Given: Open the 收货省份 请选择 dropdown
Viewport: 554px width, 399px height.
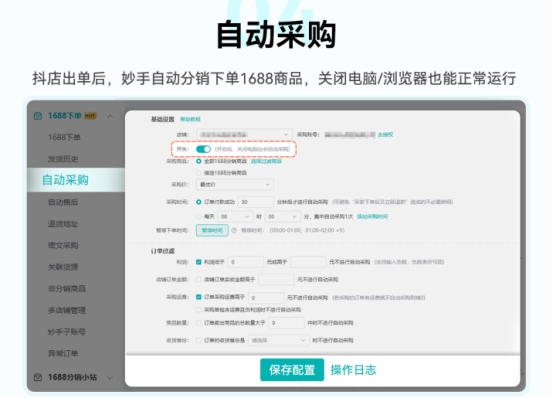Looking at the screenshot, I should click(278, 340).
